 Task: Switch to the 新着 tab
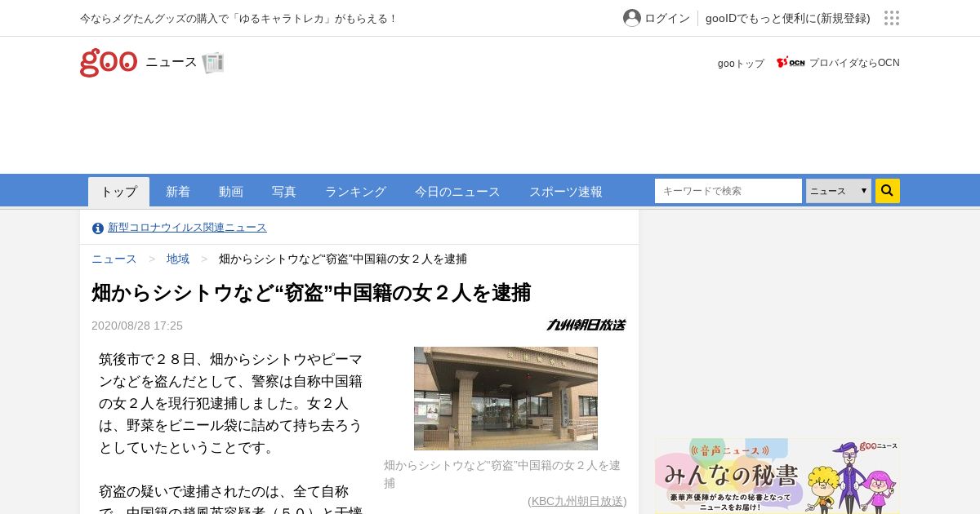tap(178, 192)
